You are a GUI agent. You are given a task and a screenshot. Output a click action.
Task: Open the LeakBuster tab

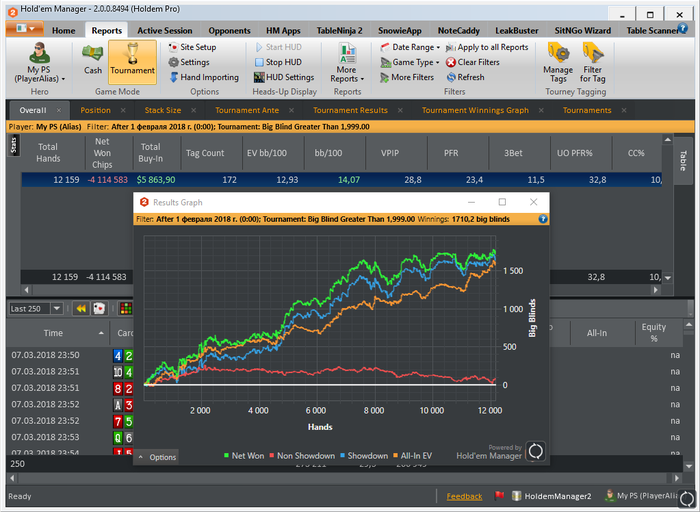(517, 30)
